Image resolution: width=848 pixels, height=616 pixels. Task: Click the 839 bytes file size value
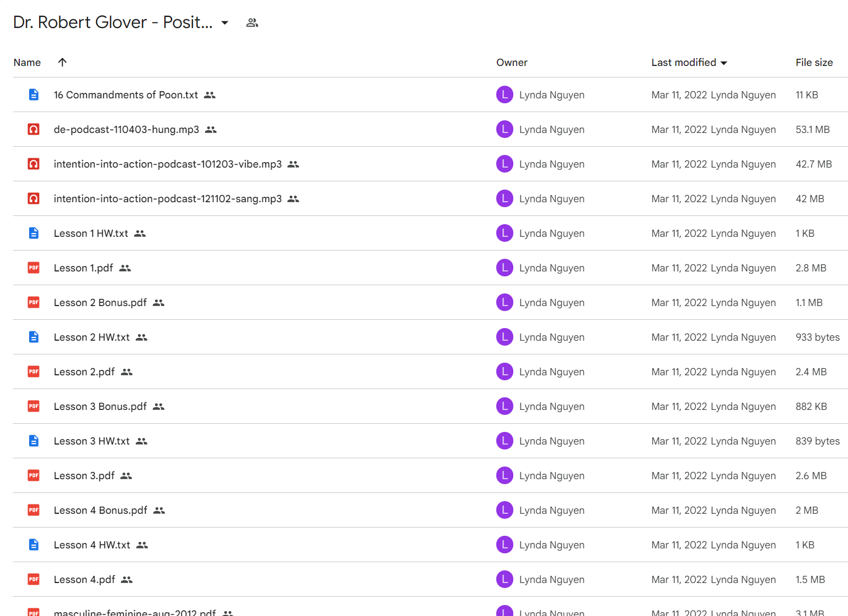tap(817, 441)
